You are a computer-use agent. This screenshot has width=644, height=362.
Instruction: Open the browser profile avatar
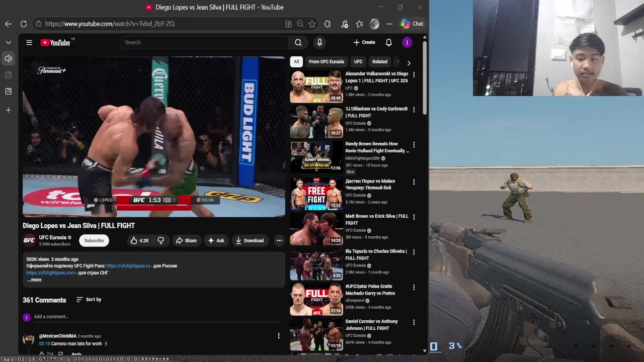374,24
